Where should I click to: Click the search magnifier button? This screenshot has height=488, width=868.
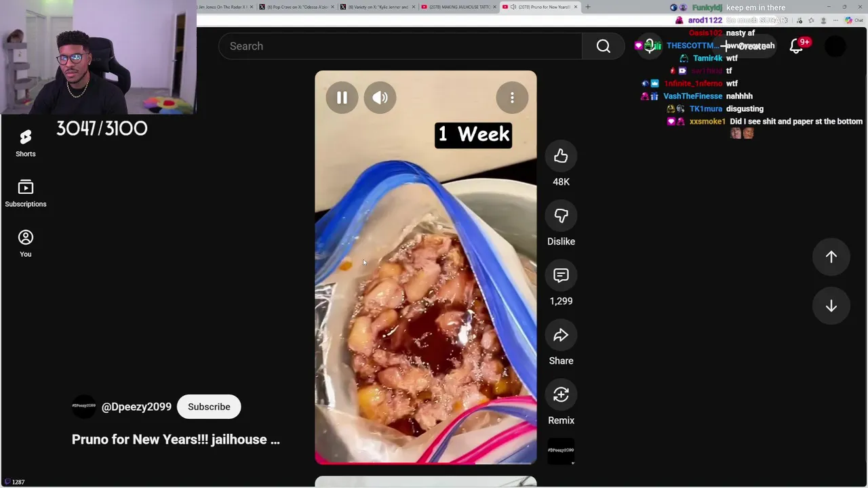point(604,46)
